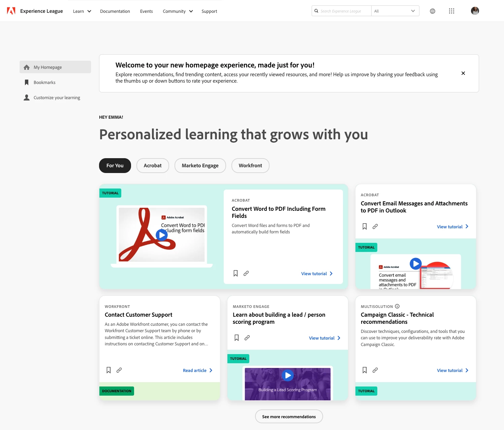Expand the All search filter dropdown
This screenshot has width=504, height=430.
point(395,11)
